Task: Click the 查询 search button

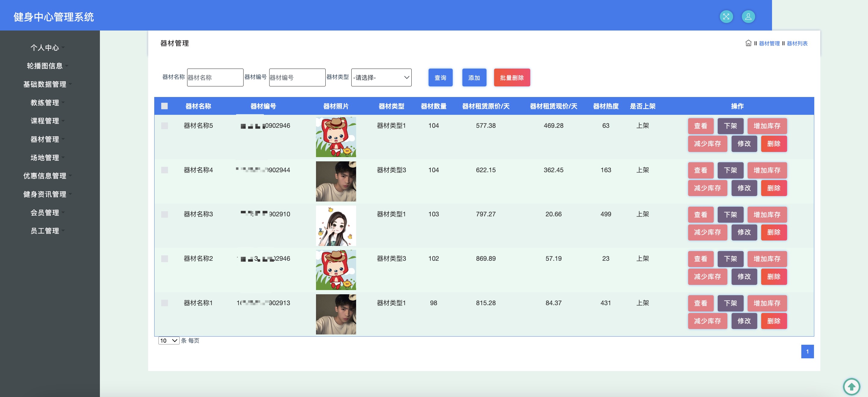Action: pos(440,78)
